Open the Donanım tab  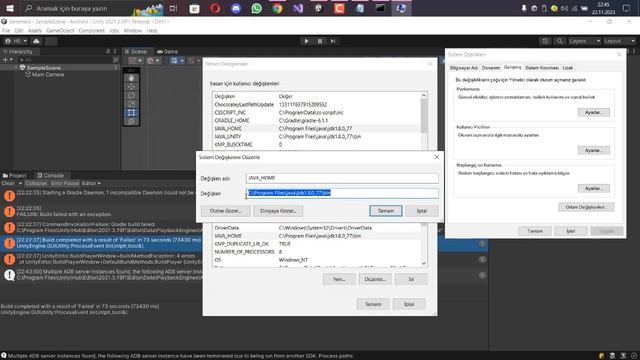click(x=491, y=68)
